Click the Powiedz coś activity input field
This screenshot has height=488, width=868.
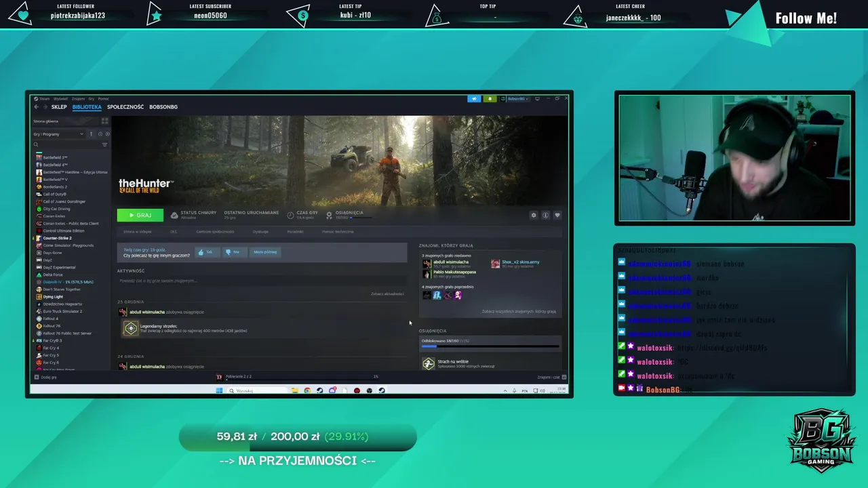click(261, 281)
